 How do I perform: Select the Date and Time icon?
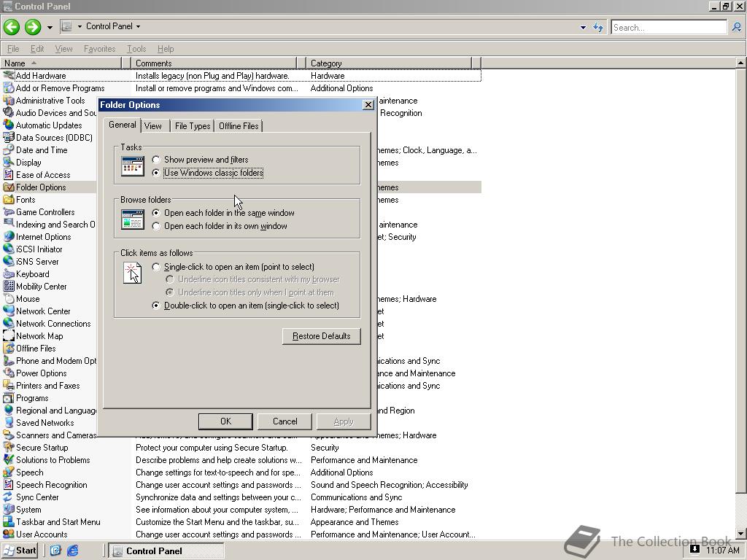9,149
